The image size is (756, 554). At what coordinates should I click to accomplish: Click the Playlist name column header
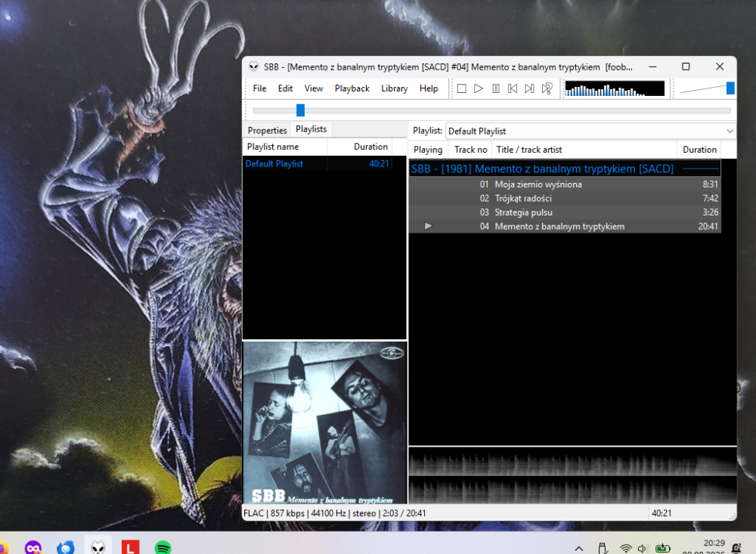(x=284, y=147)
